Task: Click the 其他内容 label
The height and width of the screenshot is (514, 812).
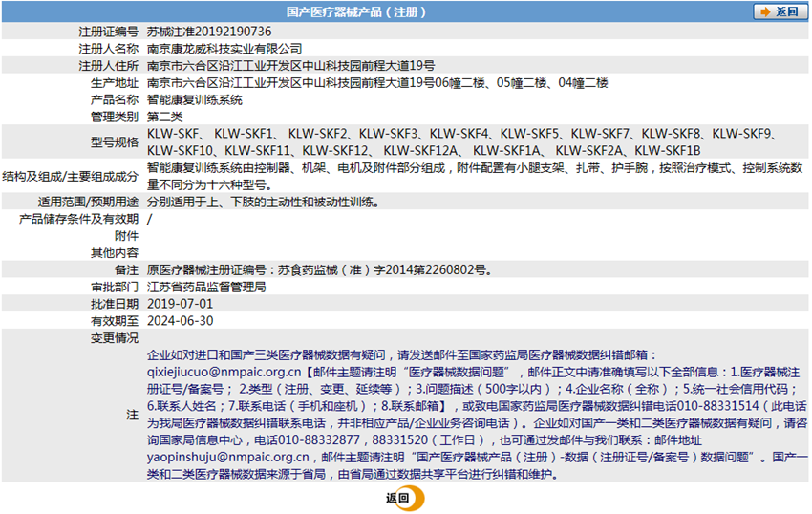Action: [x=115, y=253]
